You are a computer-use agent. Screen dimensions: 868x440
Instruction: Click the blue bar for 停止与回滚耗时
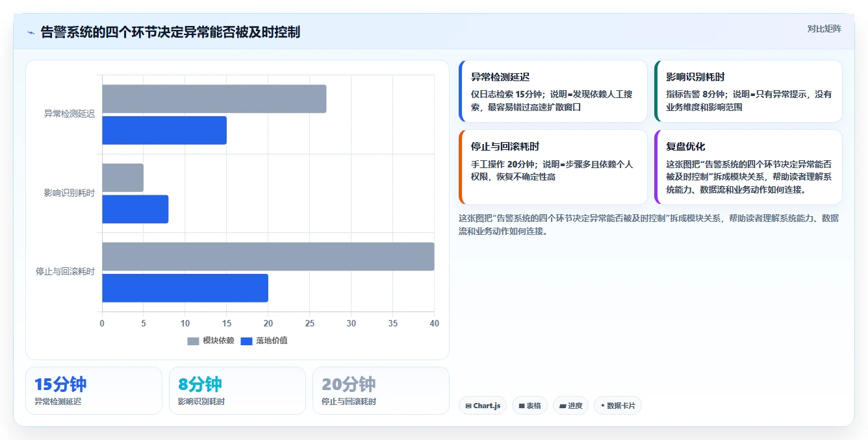click(185, 288)
